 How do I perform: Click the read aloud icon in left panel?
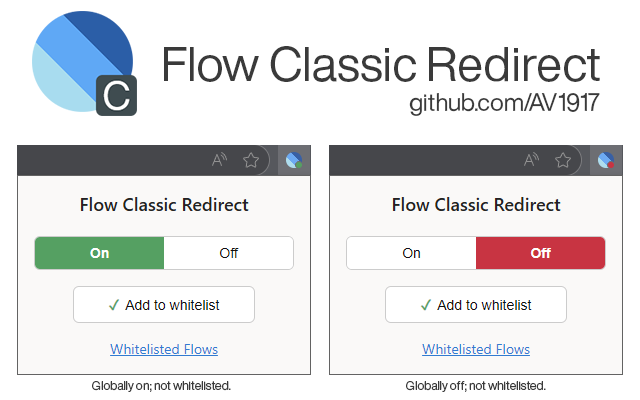pos(220,160)
